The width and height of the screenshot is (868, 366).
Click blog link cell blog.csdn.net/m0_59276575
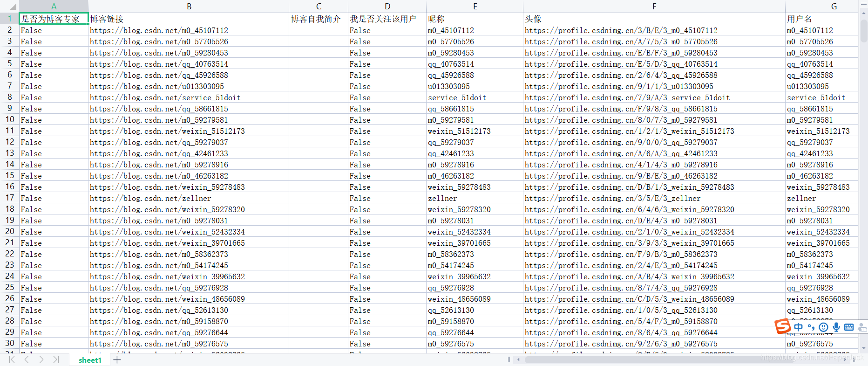pos(189,344)
